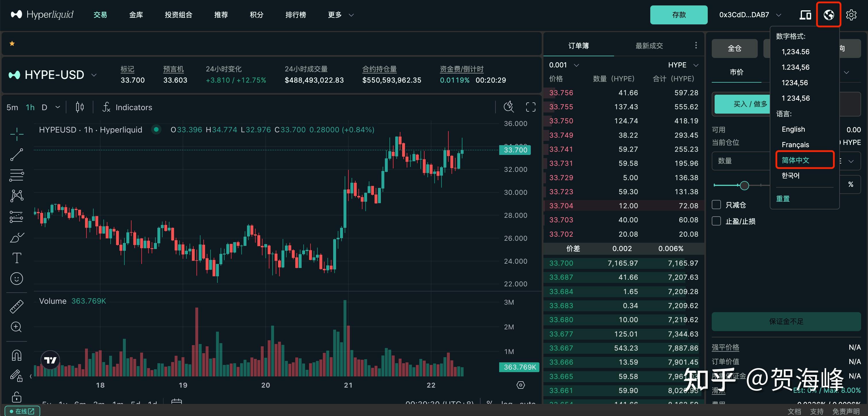Open the settings gear icon
The width and height of the screenshot is (868, 416).
tap(852, 15)
